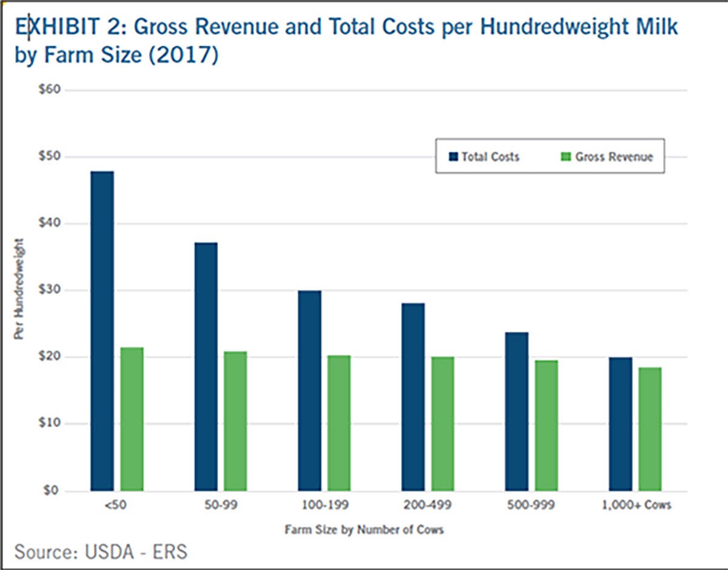Viewport: 728px width, 570px height.
Task: Expand the legend box near the chart top
Action: click(549, 155)
